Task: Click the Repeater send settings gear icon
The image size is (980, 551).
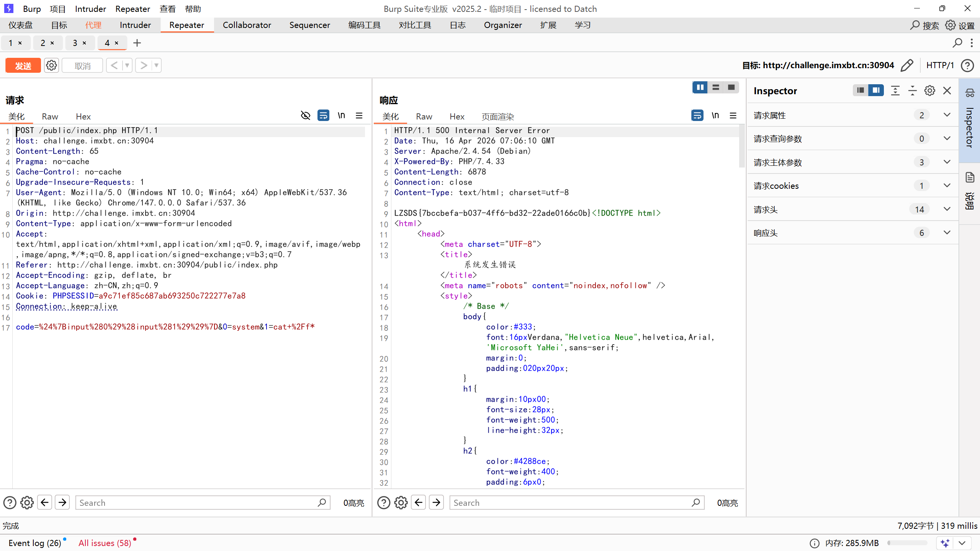Action: pyautogui.click(x=51, y=65)
